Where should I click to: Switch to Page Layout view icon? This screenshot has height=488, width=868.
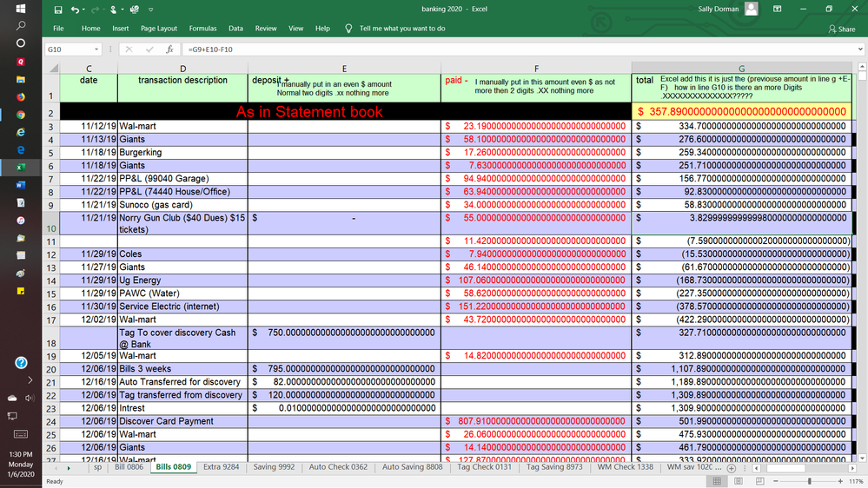tap(739, 481)
